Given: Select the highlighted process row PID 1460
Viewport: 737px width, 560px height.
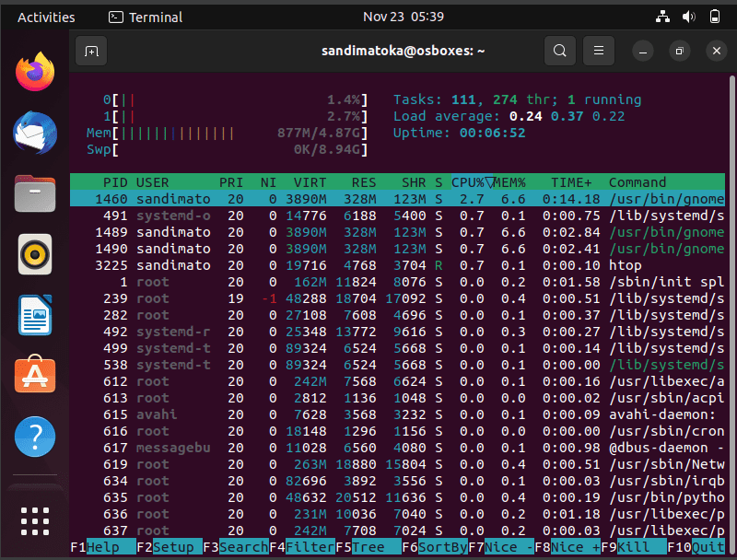Looking at the screenshot, I should [x=397, y=199].
